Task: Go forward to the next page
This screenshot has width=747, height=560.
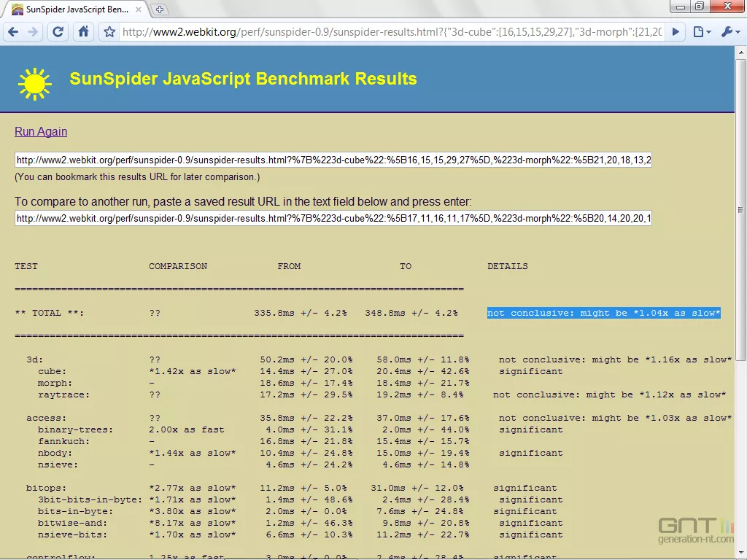Action: [33, 32]
